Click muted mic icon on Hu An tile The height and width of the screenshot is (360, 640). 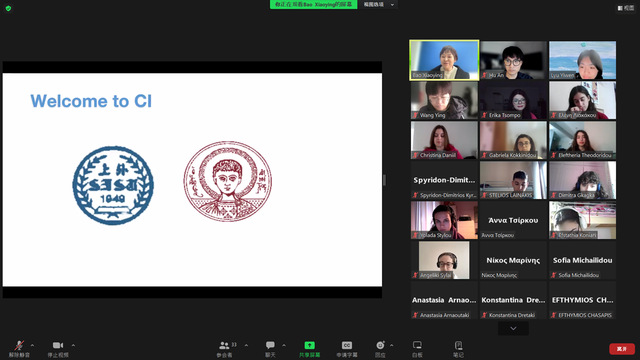pos(484,75)
